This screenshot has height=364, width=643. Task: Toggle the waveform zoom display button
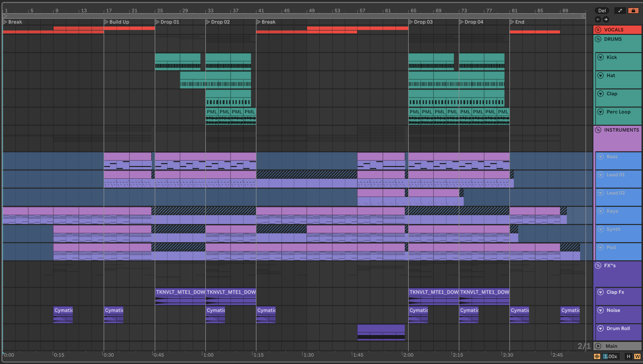point(597,356)
